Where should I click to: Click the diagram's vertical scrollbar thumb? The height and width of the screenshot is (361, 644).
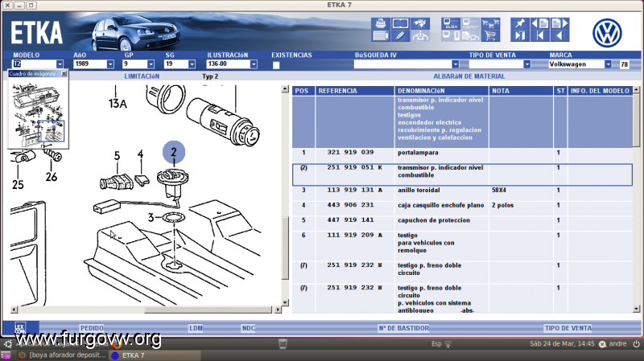point(285,248)
